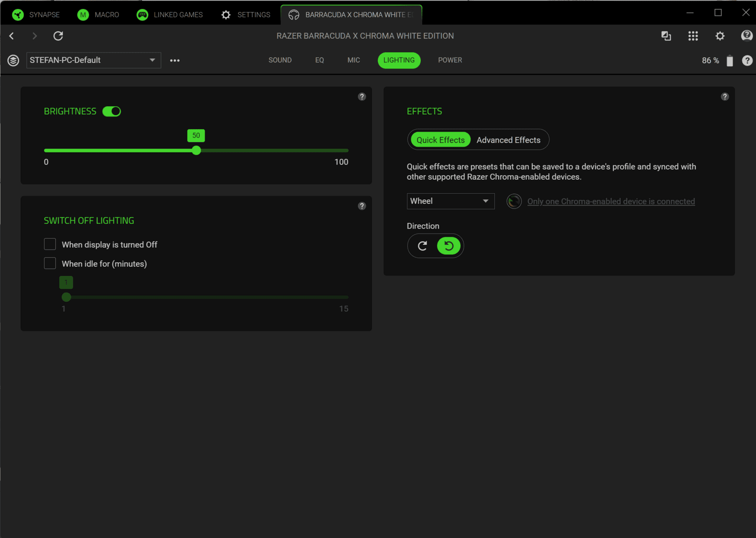
Task: Click the headset icon in device tab
Action: coord(294,15)
